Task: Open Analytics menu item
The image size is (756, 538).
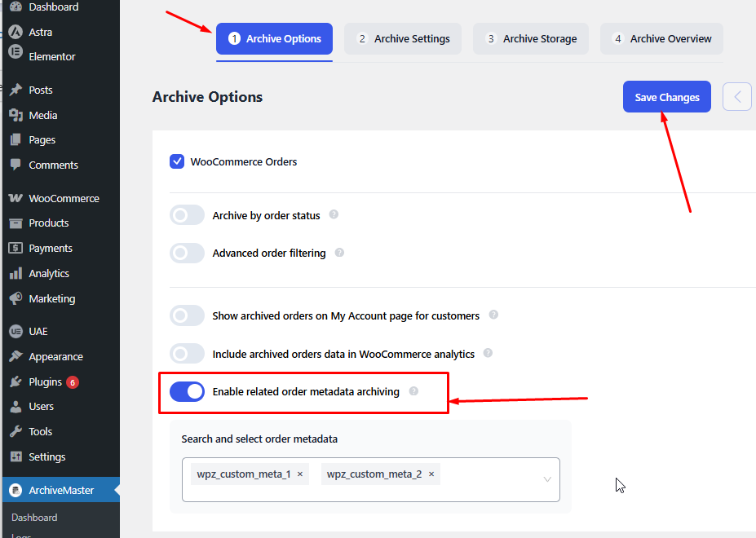Action: click(61, 273)
